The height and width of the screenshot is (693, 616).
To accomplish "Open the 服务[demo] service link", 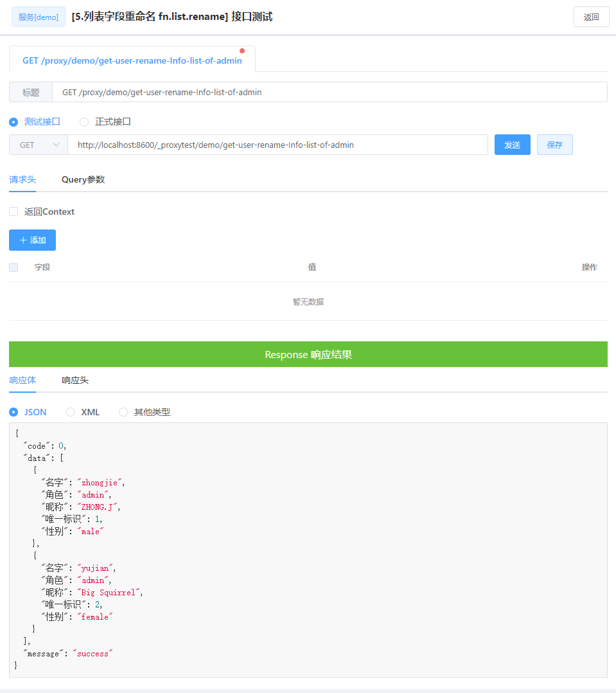I will coord(38,17).
